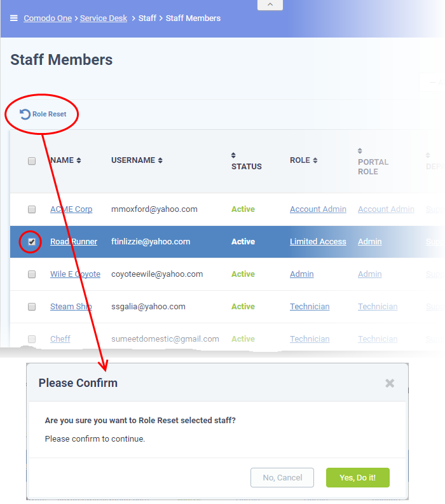445x504 pixels.
Task: Sort by Role column arrows
Action: click(x=315, y=160)
